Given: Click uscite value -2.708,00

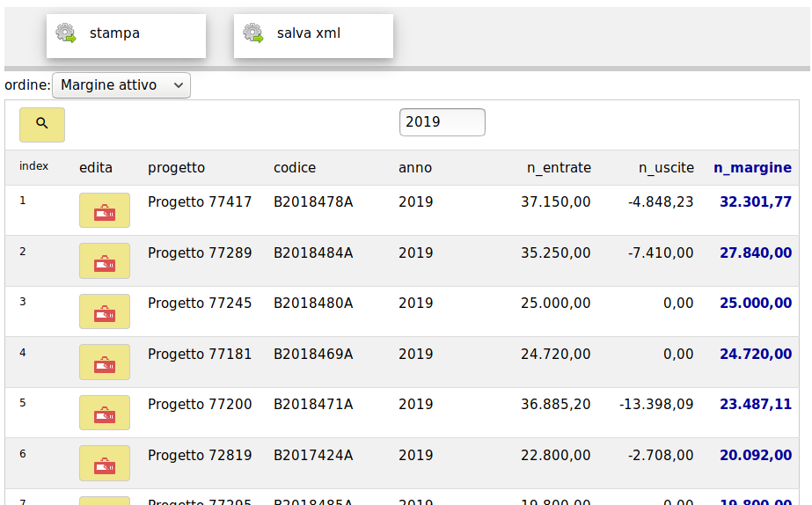Looking at the screenshot, I should [661, 455].
